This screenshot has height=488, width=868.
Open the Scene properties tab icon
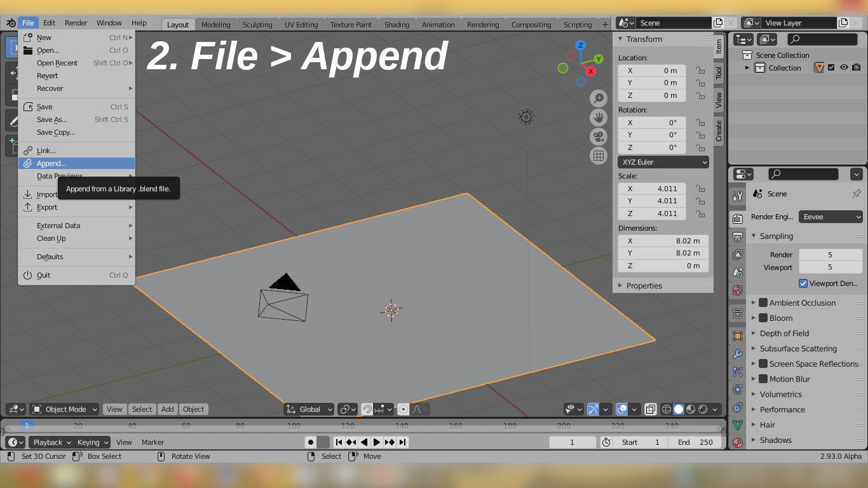click(737, 272)
